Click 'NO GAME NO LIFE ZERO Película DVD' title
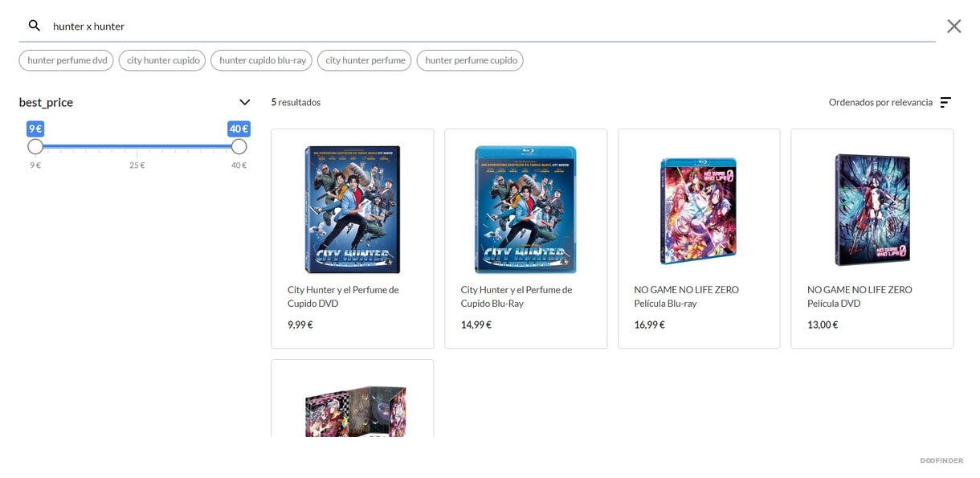Viewport: 980px width, 478px height. pyautogui.click(x=860, y=296)
